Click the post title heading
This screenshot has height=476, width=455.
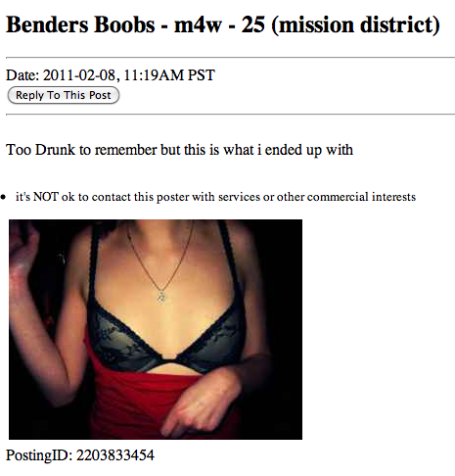pyautogui.click(x=223, y=24)
